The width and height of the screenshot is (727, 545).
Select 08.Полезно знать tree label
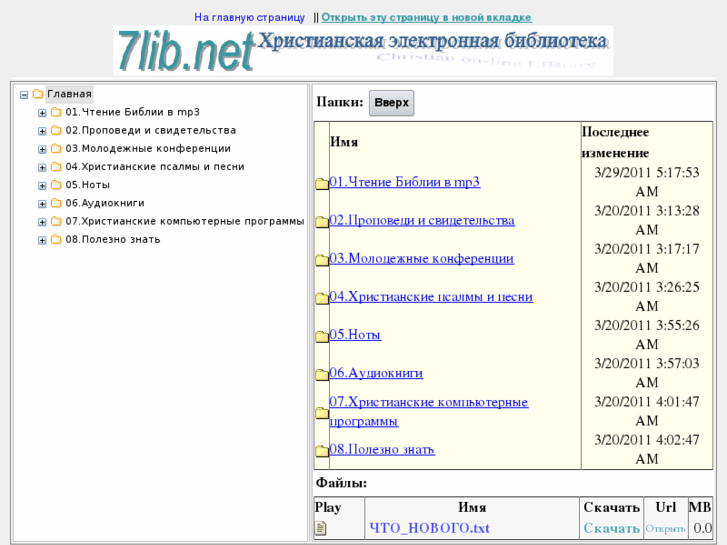[x=113, y=240]
